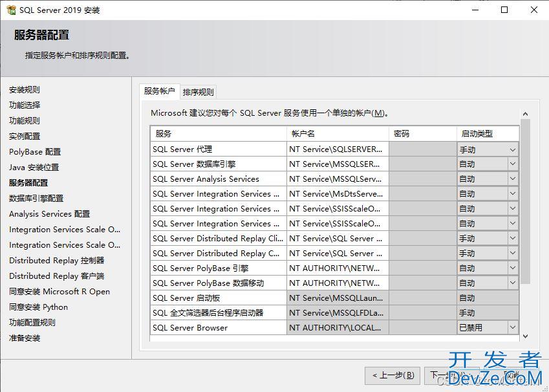
Task: Click the 服务 column header
Action: (219, 133)
